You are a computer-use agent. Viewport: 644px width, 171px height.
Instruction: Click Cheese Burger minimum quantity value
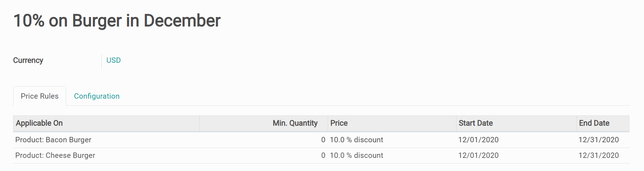coord(323,155)
